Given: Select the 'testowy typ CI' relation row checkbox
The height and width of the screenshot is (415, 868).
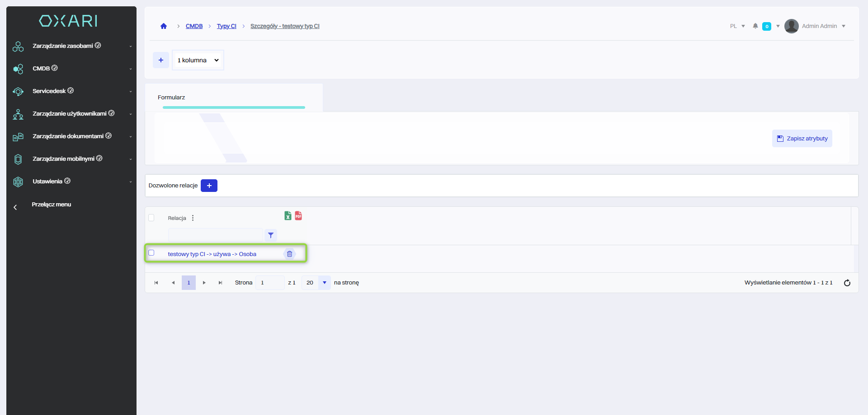Looking at the screenshot, I should click(x=151, y=253).
